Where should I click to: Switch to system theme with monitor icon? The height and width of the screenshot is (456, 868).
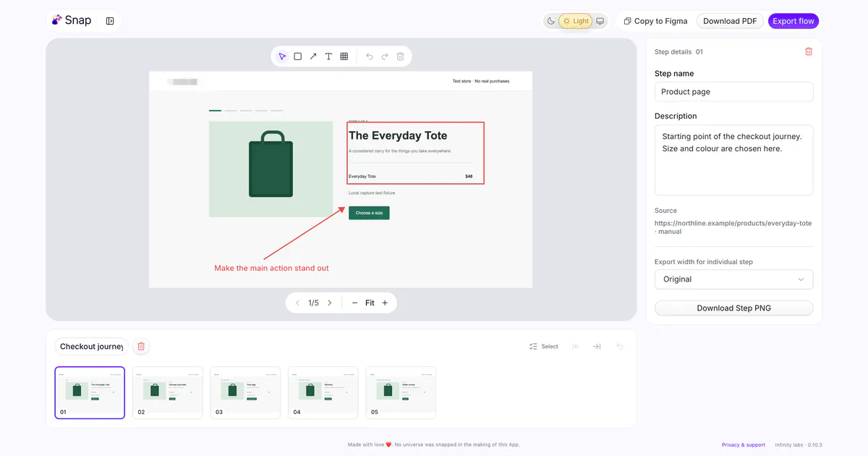pos(600,21)
